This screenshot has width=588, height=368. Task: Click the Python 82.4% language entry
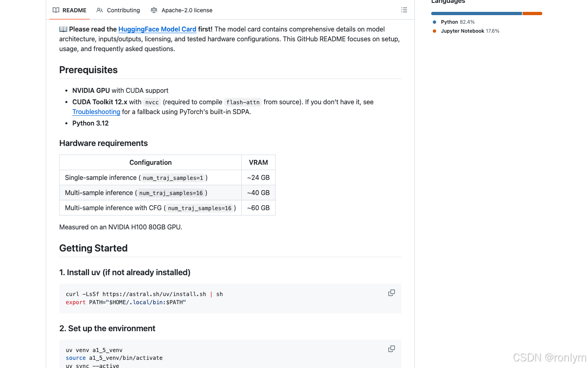pos(457,22)
